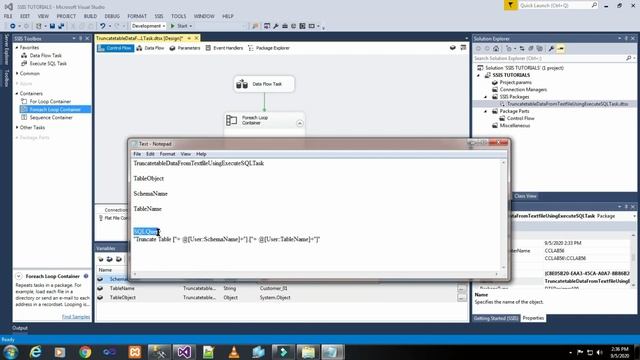Expand the Other Tasks toolbox group
This screenshot has height=360, width=640.
pyautogui.click(x=17, y=127)
